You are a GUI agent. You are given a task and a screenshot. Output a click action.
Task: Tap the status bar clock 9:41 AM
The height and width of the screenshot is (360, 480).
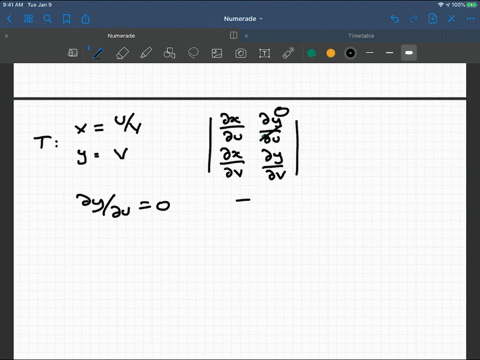click(13, 5)
